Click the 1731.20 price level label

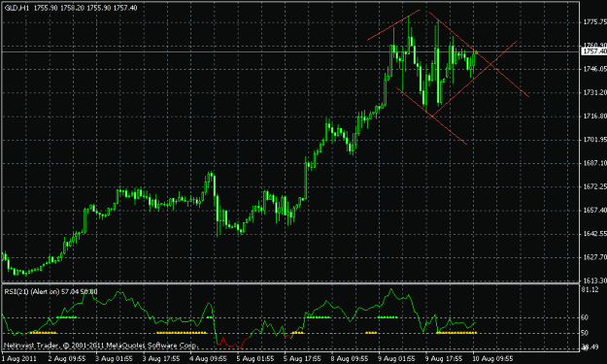[595, 92]
